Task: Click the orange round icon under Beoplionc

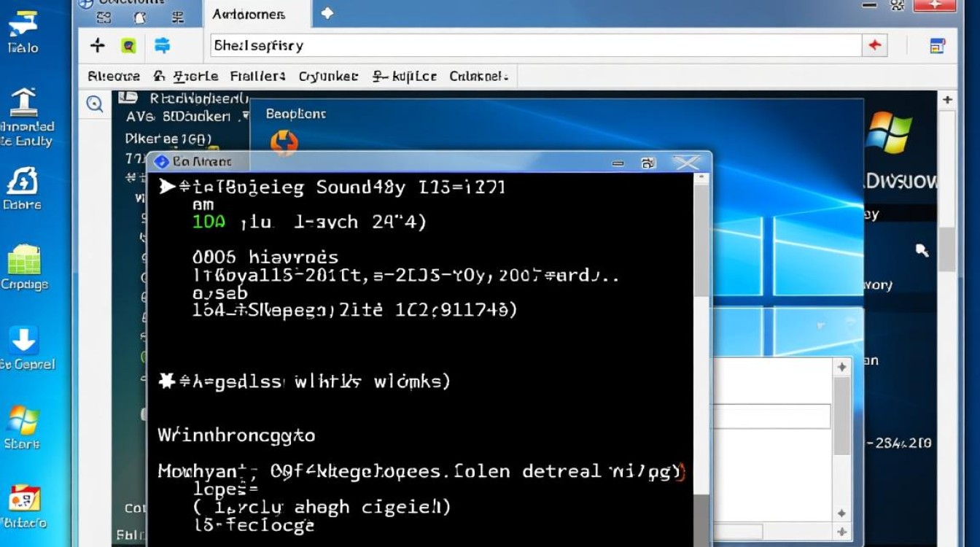Action: pos(284,141)
